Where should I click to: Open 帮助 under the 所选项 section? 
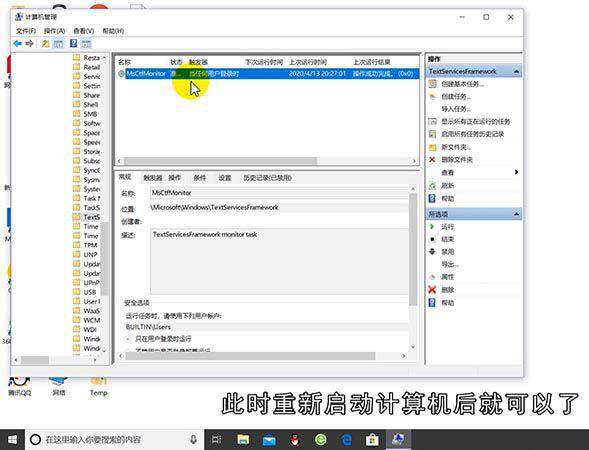tap(447, 302)
